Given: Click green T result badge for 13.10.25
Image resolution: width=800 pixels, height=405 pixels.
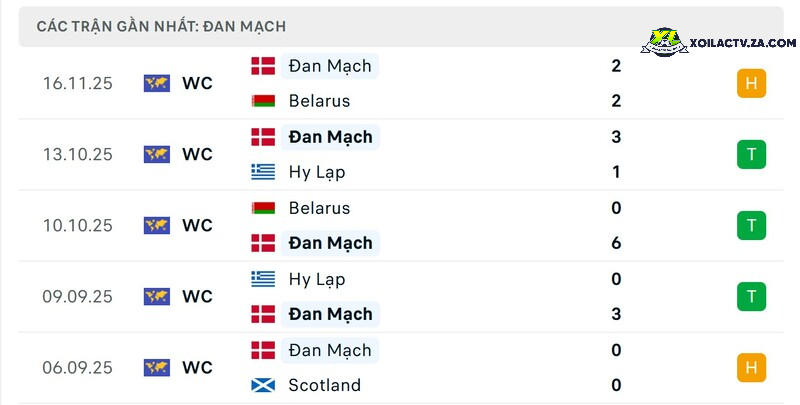Looking at the screenshot, I should click(751, 154).
